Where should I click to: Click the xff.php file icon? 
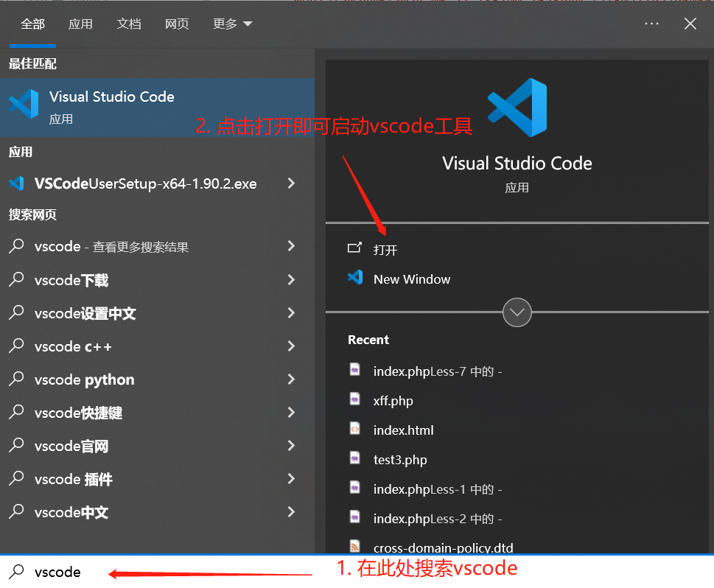tap(354, 399)
